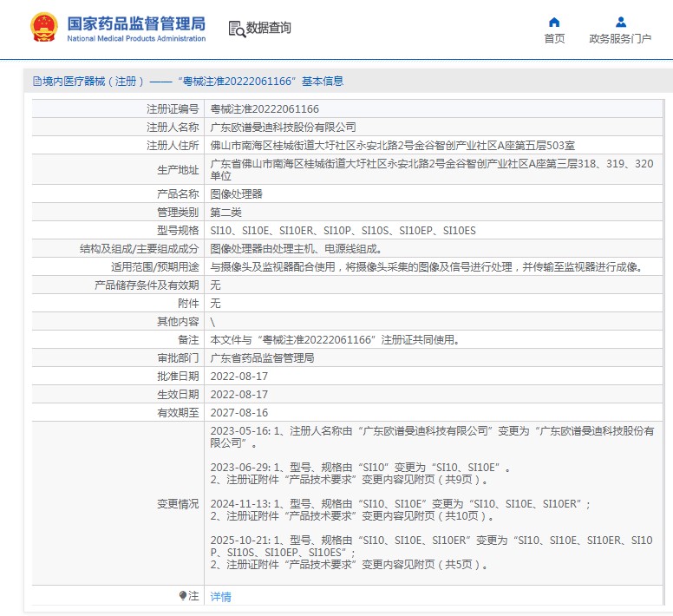Click the 无 value in 附件 row
Viewport: 673px width, 616px height.
pos(215,304)
